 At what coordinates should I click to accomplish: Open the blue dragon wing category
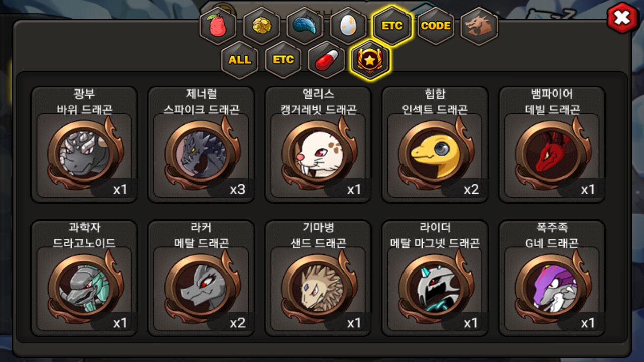(305, 26)
